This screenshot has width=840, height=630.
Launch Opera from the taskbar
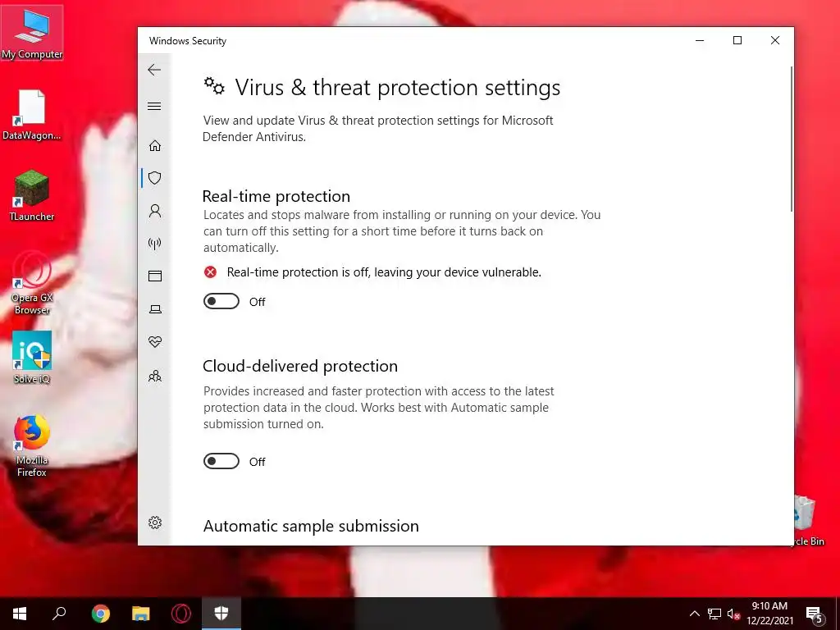pos(181,614)
